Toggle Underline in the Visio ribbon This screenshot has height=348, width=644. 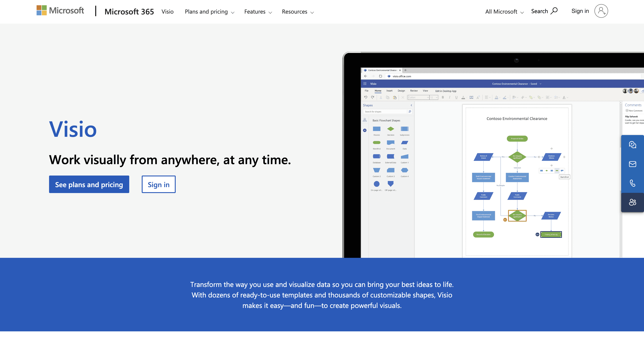coord(456,97)
